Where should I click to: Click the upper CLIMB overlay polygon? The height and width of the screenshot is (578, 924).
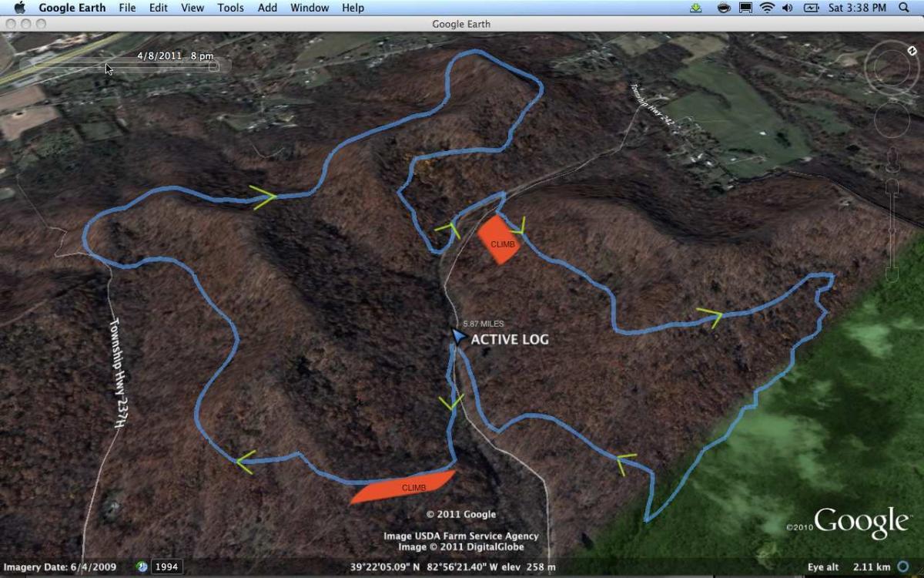(x=500, y=243)
